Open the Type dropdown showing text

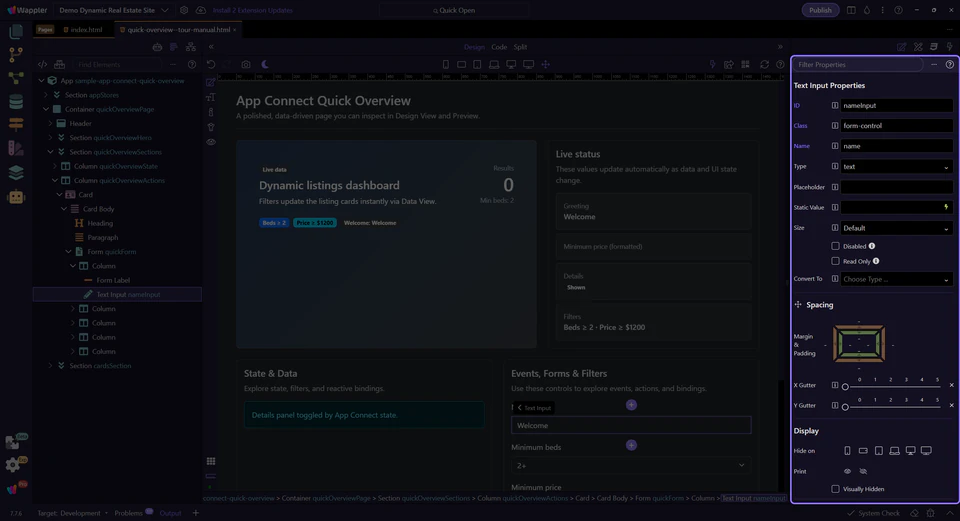point(896,167)
